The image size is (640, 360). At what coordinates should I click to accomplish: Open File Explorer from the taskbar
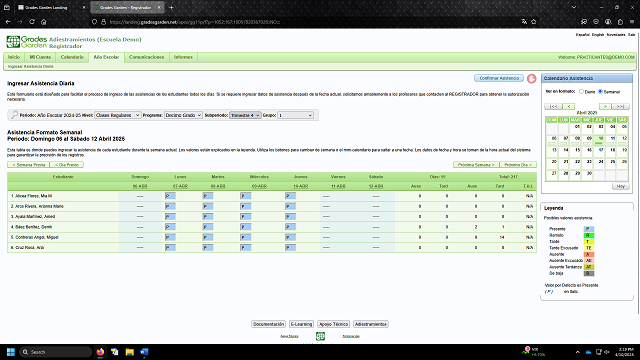tap(129, 352)
